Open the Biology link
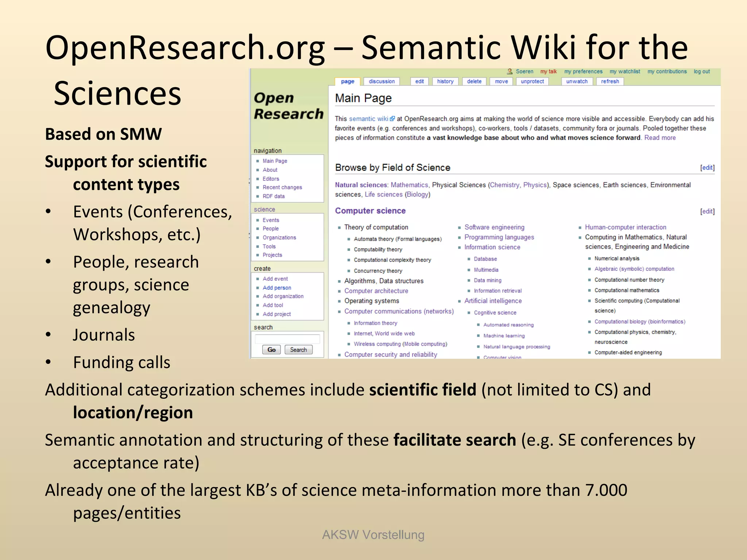 (x=418, y=195)
